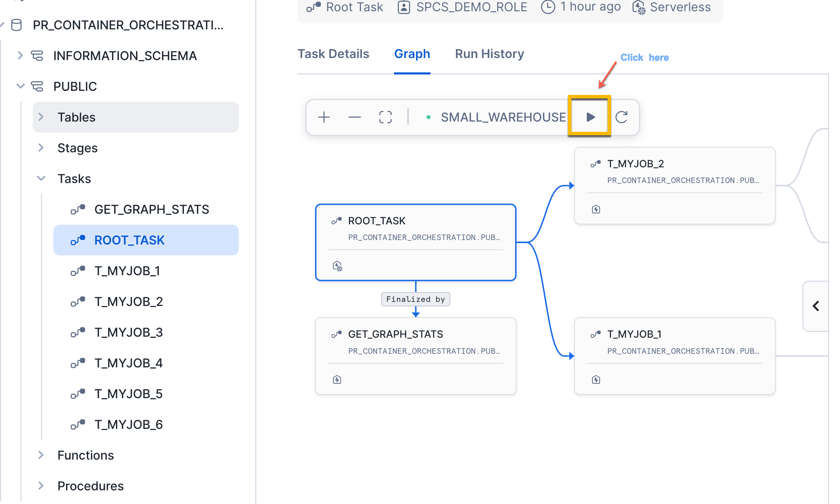Zoom out with the minus icon
The height and width of the screenshot is (504, 840).
pos(354,117)
